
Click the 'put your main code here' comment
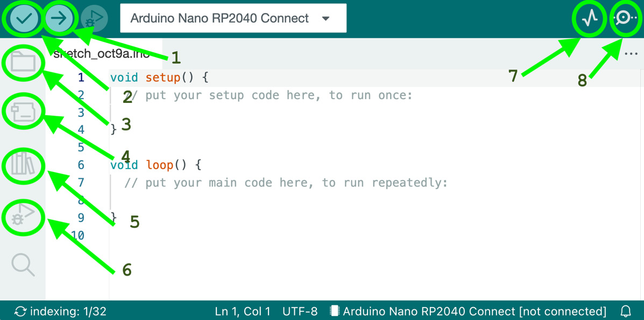pos(286,183)
